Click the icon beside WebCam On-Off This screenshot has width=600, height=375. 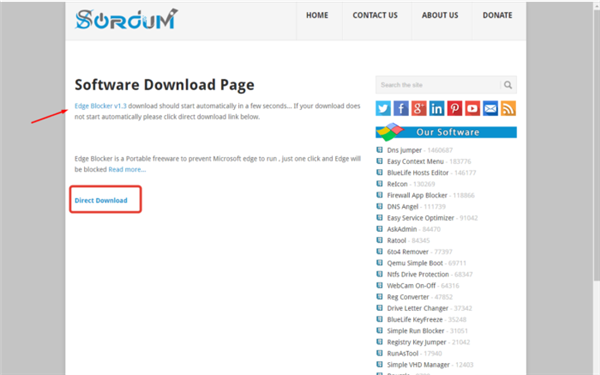(x=380, y=285)
